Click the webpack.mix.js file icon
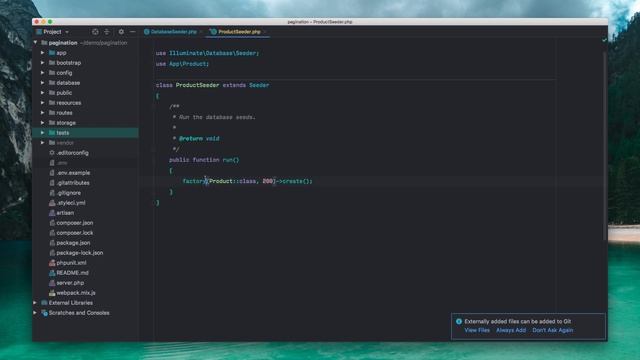 [52, 293]
